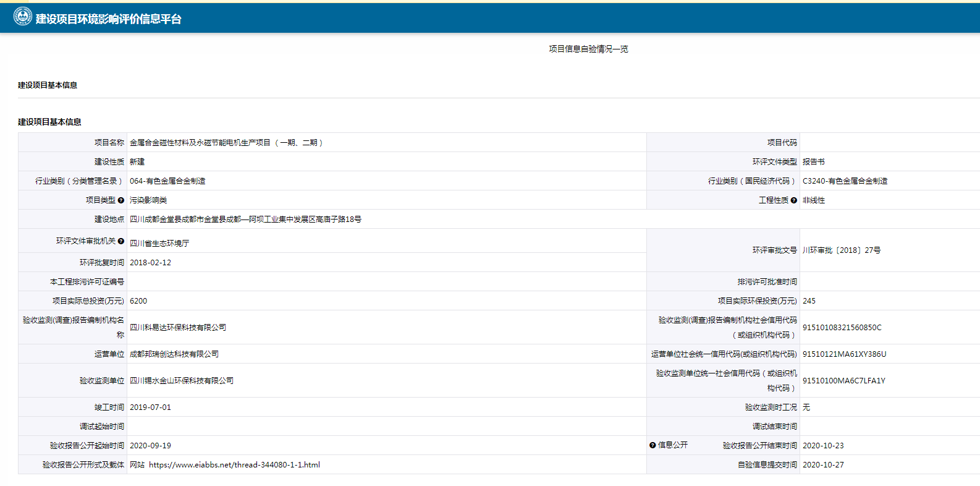The width and height of the screenshot is (980, 486).
Task: Click help icon next to 项目类型
Action: (121, 200)
